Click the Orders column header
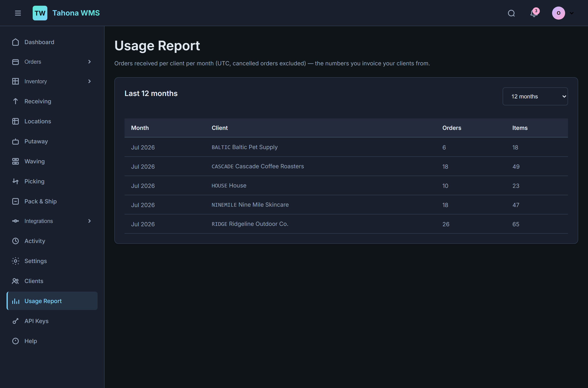The height and width of the screenshot is (388, 588). click(452, 128)
